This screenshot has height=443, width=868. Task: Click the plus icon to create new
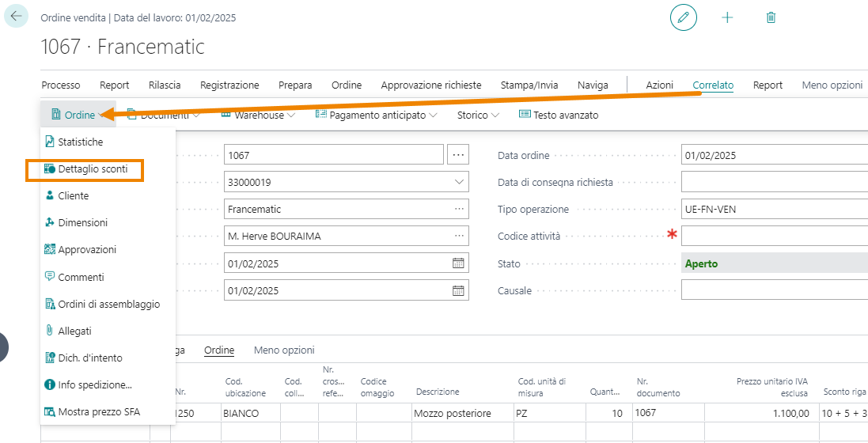coord(727,17)
